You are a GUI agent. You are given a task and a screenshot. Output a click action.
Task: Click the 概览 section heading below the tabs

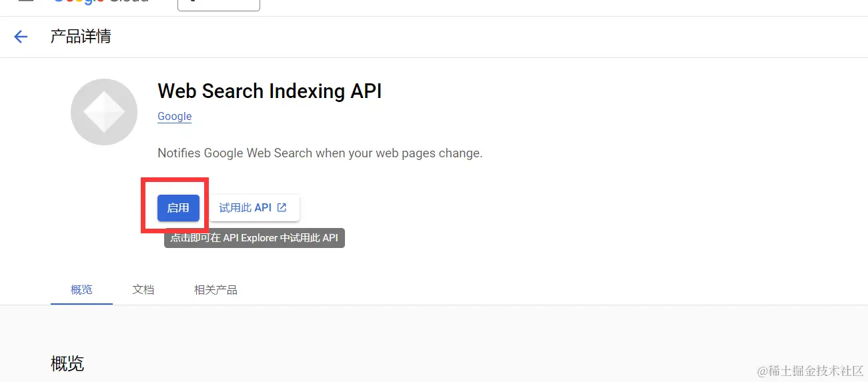tap(67, 363)
